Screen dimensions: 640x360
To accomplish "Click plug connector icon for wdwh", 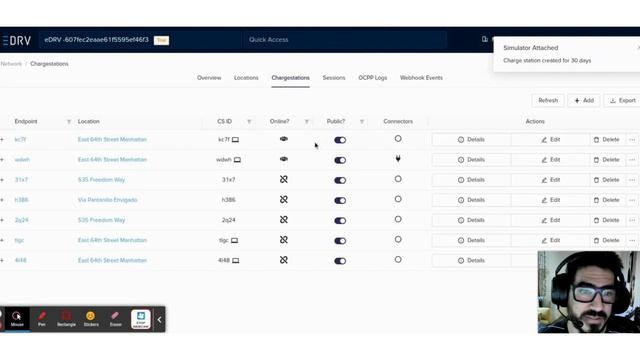I will (398, 159).
